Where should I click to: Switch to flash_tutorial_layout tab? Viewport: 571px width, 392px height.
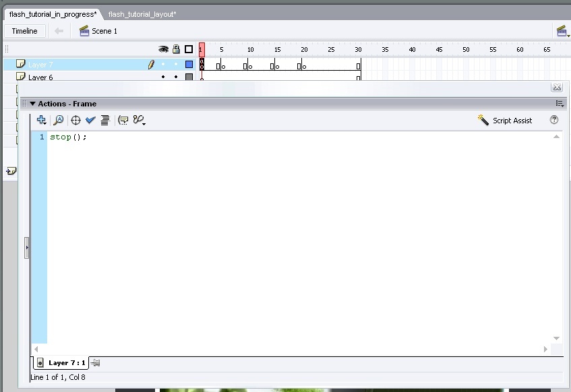pyautogui.click(x=142, y=14)
